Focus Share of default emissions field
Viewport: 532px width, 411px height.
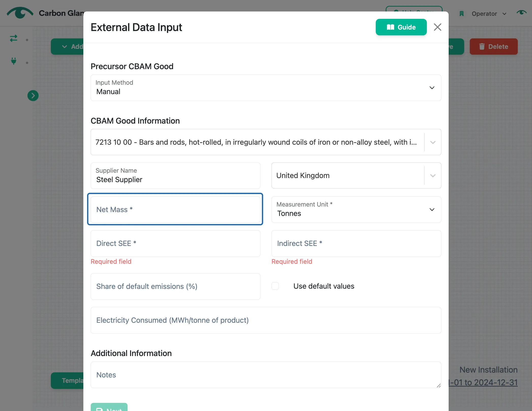coord(175,286)
